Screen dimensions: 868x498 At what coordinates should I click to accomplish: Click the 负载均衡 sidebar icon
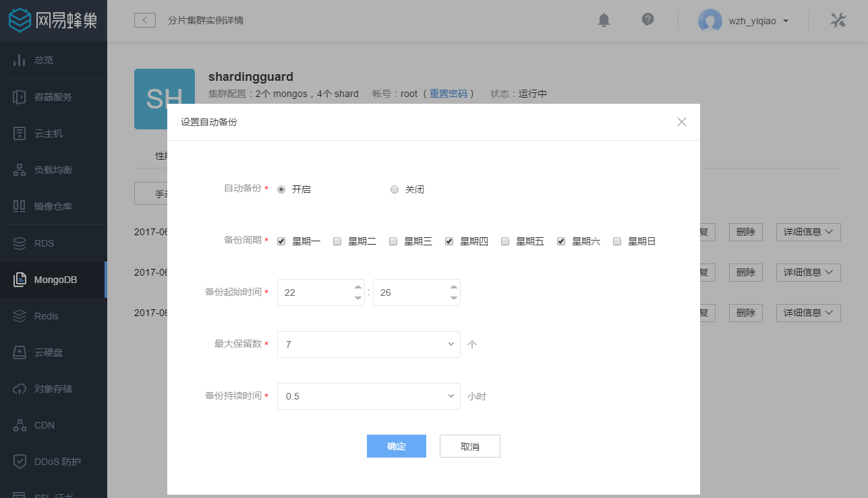coord(20,170)
